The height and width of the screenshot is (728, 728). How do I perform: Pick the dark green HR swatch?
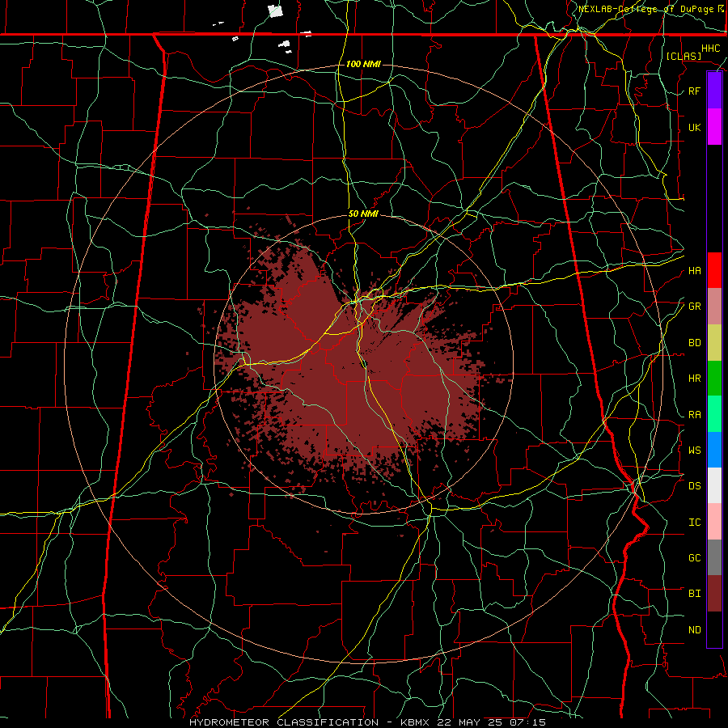(714, 379)
